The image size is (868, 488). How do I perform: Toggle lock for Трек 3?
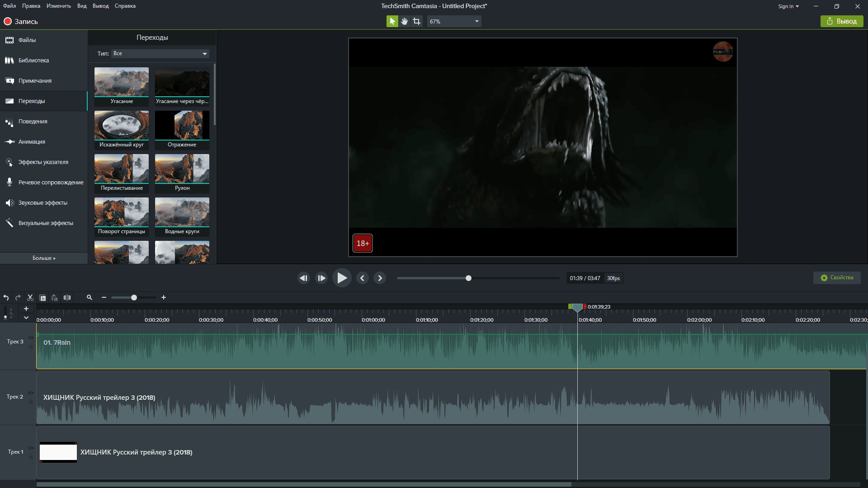pyautogui.click(x=31, y=347)
